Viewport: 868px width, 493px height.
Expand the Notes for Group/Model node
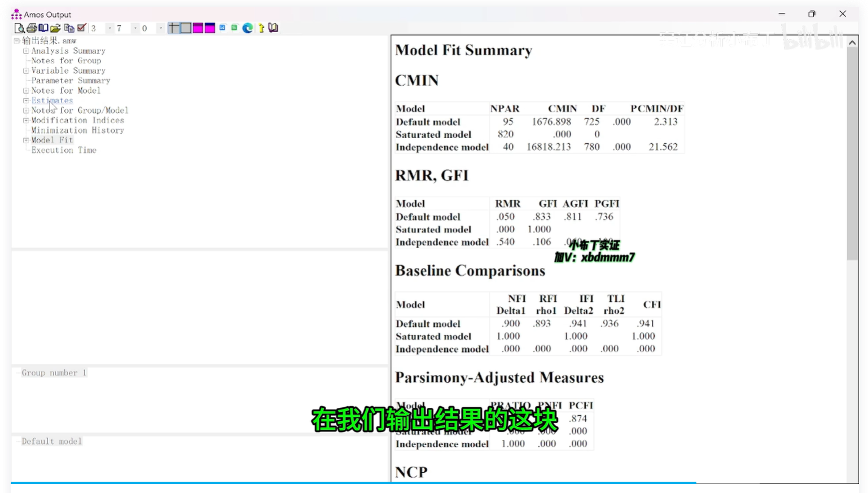tap(26, 110)
